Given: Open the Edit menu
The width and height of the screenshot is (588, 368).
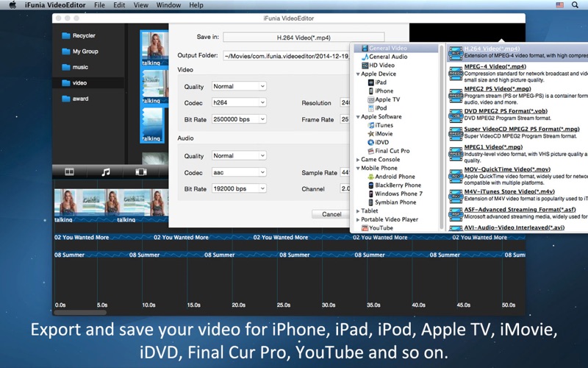Looking at the screenshot, I should (119, 5).
